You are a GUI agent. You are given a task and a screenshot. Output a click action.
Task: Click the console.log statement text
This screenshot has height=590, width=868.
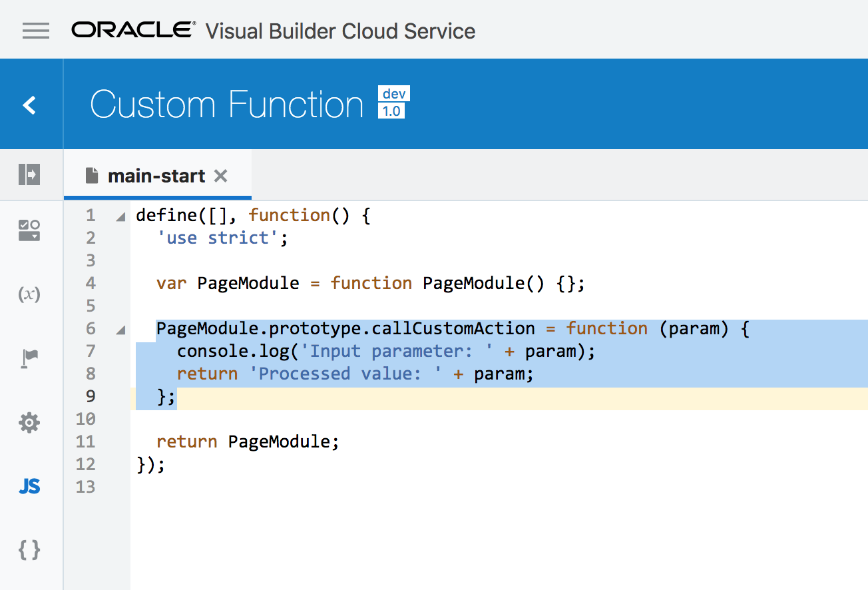(386, 351)
